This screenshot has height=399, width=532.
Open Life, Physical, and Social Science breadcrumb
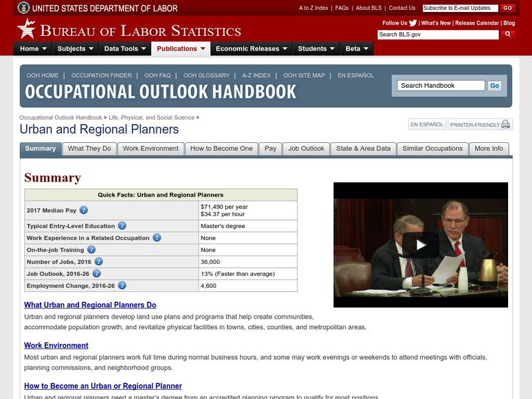coord(152,118)
